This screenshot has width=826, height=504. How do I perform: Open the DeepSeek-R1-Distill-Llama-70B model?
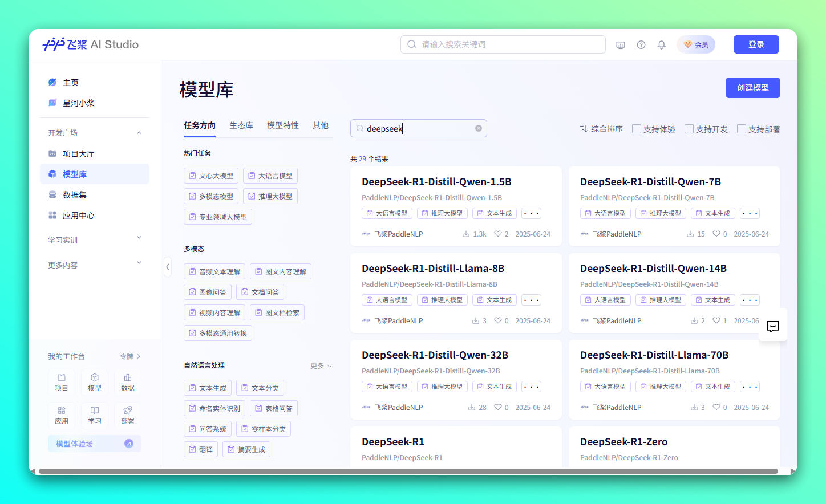654,355
